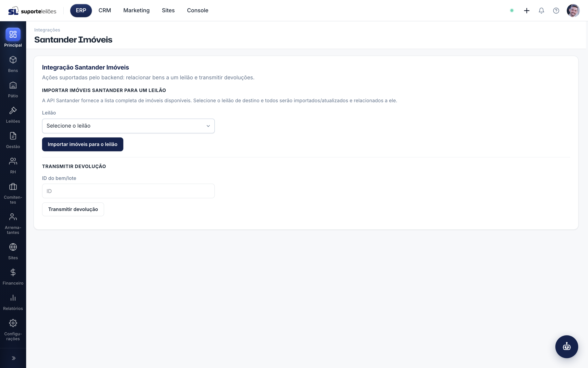This screenshot has width=588, height=368.
Task: Open Arrematantes in the sidebar
Action: (x=13, y=224)
